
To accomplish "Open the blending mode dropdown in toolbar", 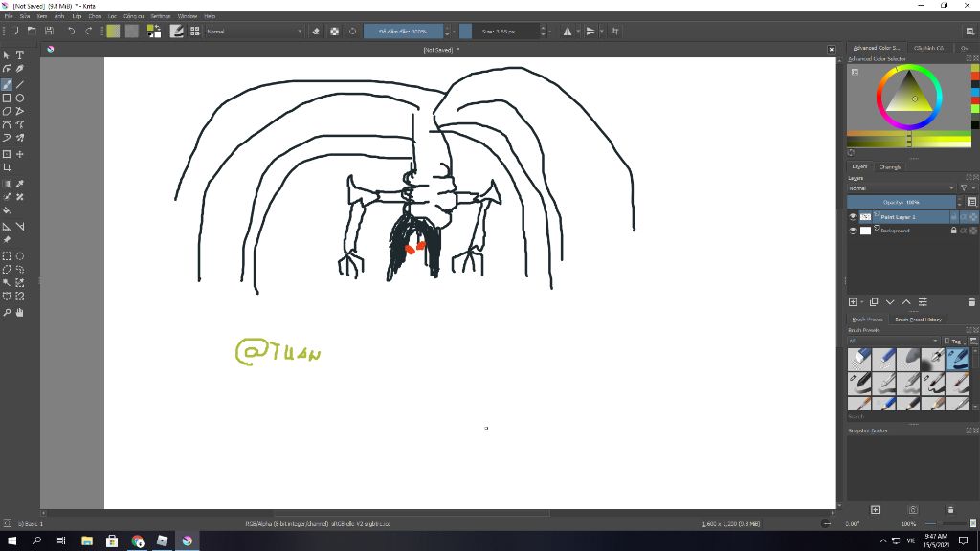I will point(254,31).
